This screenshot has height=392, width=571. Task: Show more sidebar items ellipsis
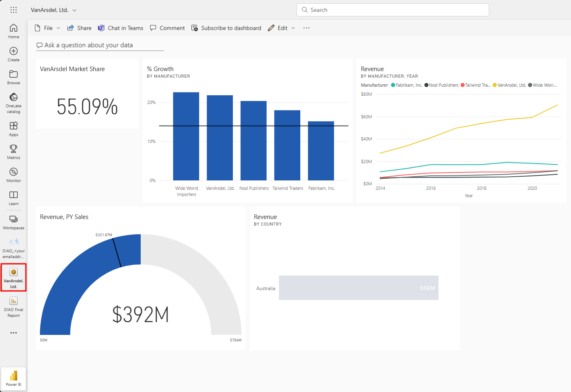pyautogui.click(x=14, y=333)
